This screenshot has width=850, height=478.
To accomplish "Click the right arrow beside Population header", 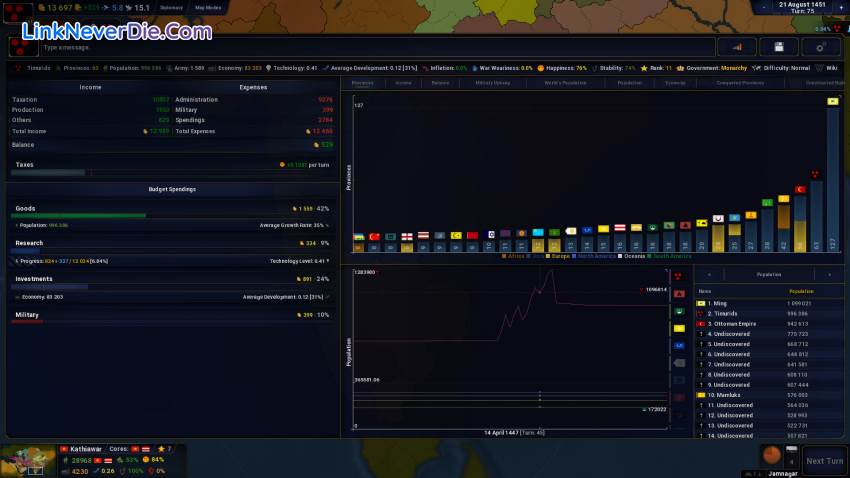I will point(829,274).
